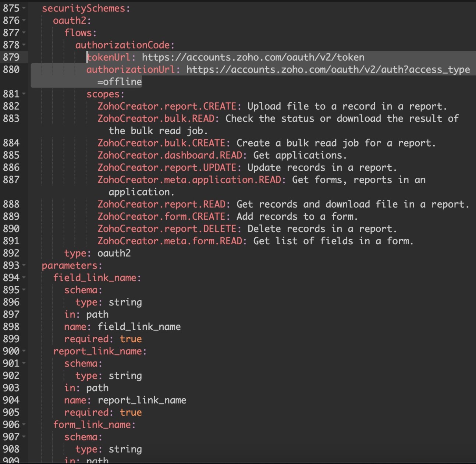476x464 pixels.
Task: Click line number 892 in the gutter
Action: pyautogui.click(x=11, y=253)
